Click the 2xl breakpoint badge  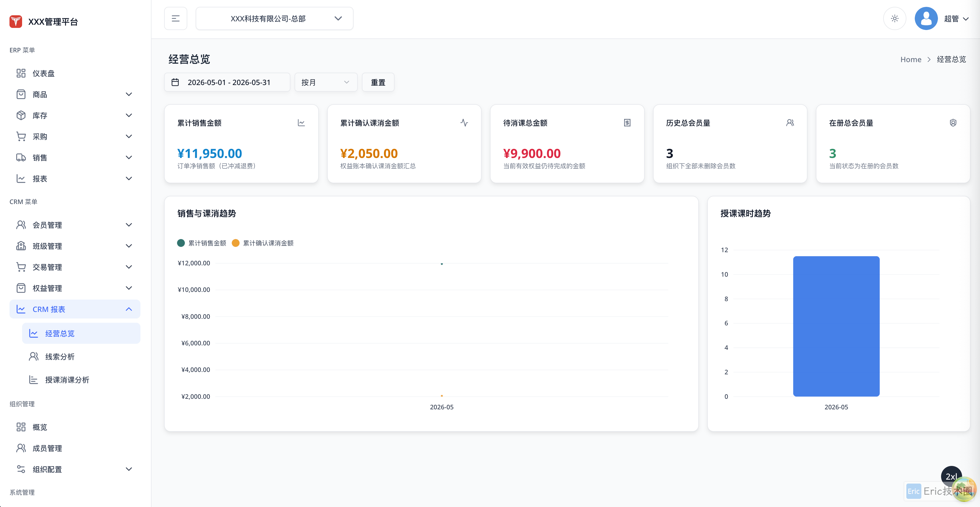click(x=951, y=476)
